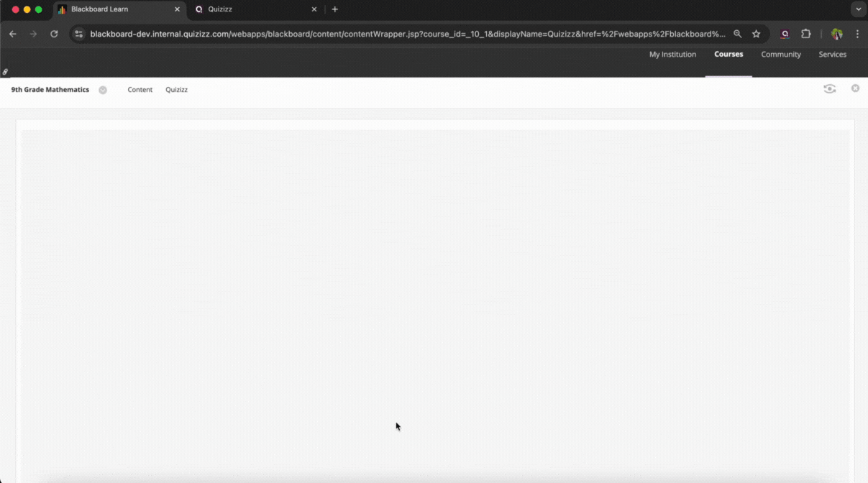Click the blackboard-dev URL address field
Screen dimensions: 868x483
(408, 34)
